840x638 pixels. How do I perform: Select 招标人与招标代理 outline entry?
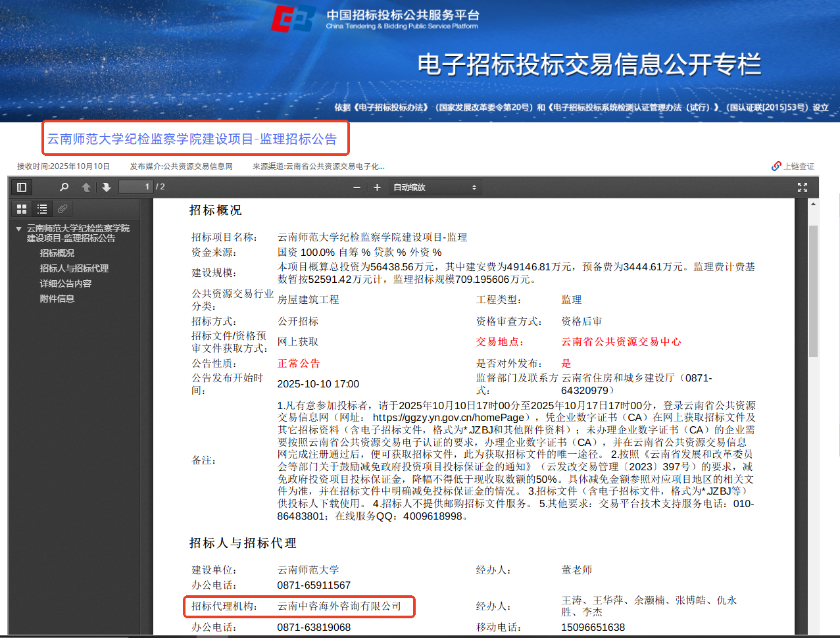tap(74, 268)
